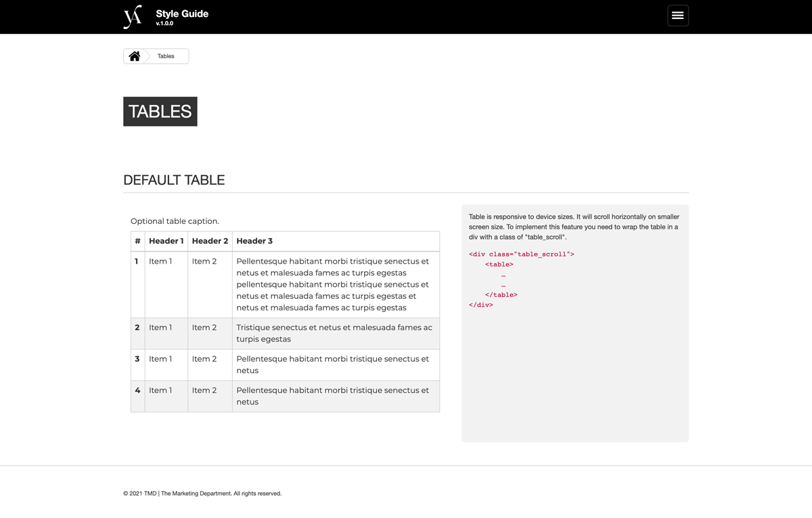Click the table_scroll div code line
Viewport: 812px width, 518px height.
pyautogui.click(x=521, y=254)
